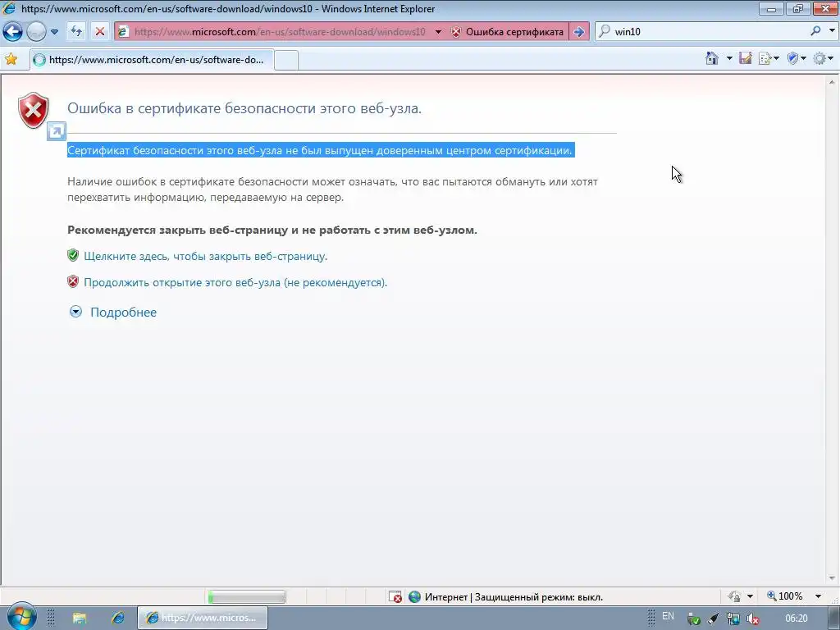The image size is (840, 630).
Task: Open the Tools gear menu icon
Action: click(819, 58)
